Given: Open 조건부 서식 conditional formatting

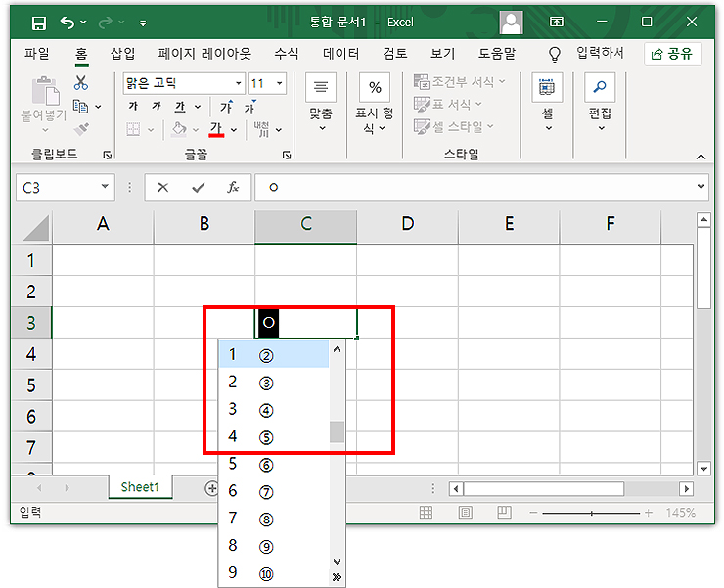Looking at the screenshot, I should 460,82.
